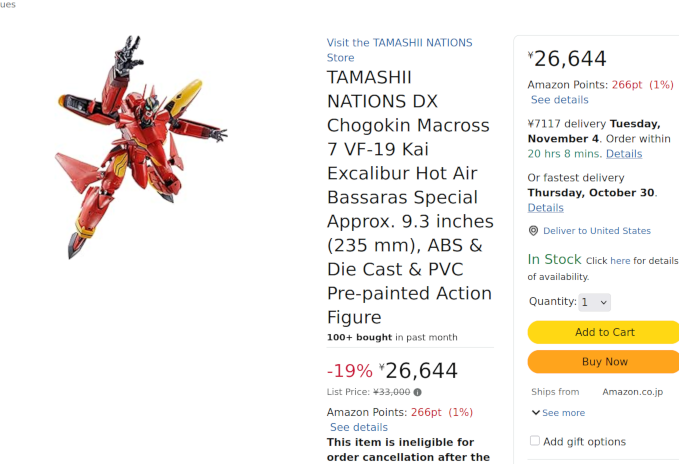Open the Quantity dropdown
Image resolution: width=679 pixels, height=464 pixels.
[x=594, y=302]
